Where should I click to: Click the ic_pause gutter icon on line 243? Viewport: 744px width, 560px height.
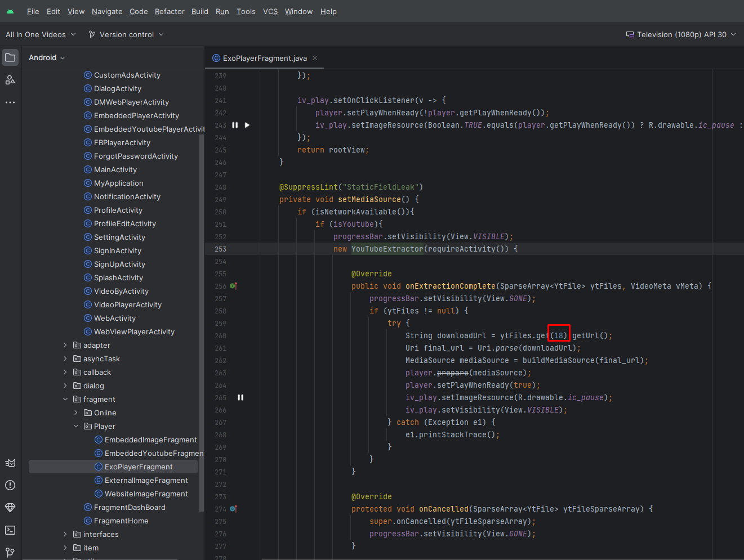235,125
